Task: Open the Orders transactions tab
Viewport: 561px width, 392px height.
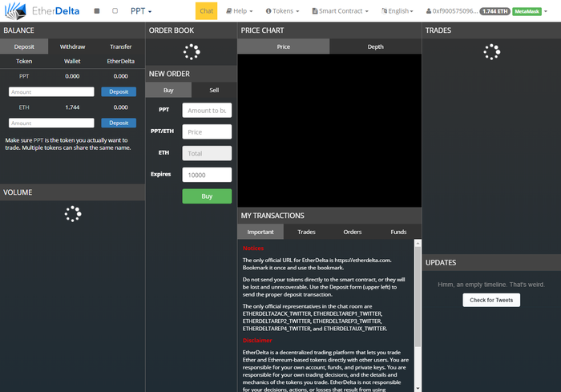Action: pos(353,232)
